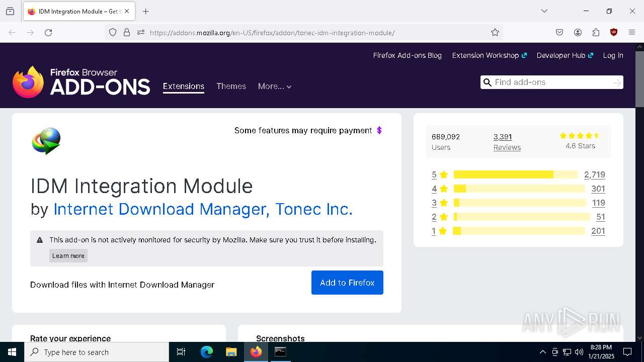The height and width of the screenshot is (362, 644).
Task: Open the site permissions icon in address bar
Action: coord(141,32)
